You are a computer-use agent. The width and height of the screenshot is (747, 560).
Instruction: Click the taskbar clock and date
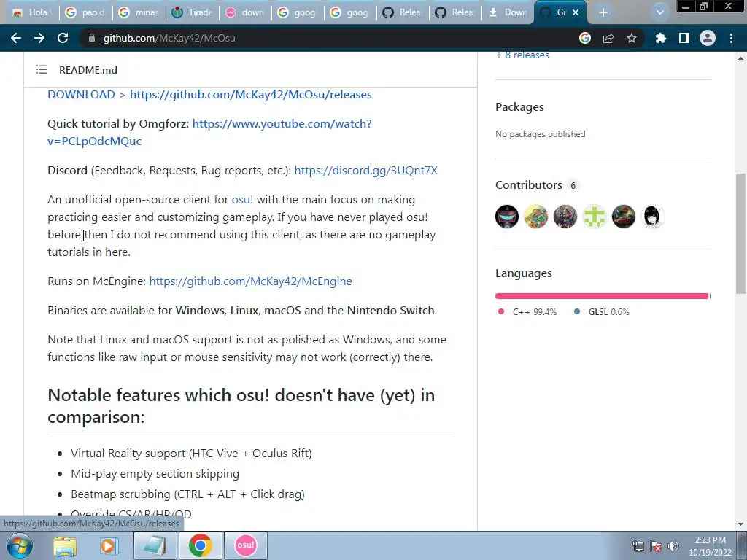710,546
